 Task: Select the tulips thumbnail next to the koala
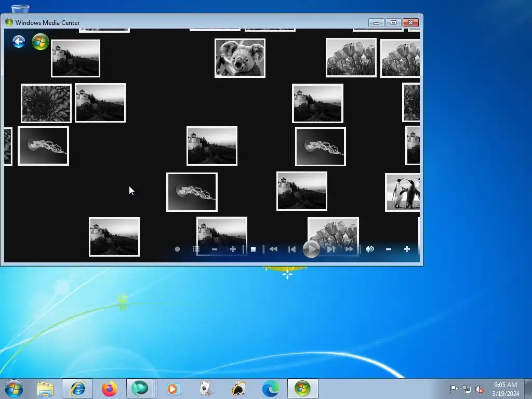click(x=351, y=58)
